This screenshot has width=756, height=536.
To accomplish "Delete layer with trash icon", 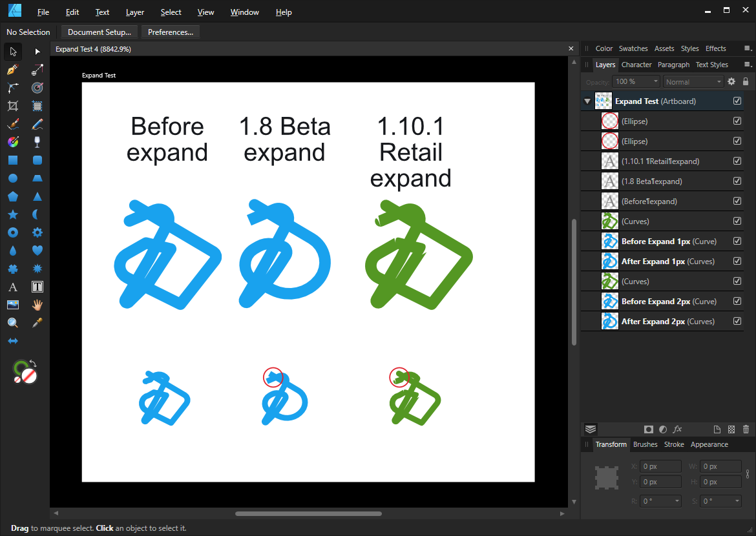I will pyautogui.click(x=746, y=429).
